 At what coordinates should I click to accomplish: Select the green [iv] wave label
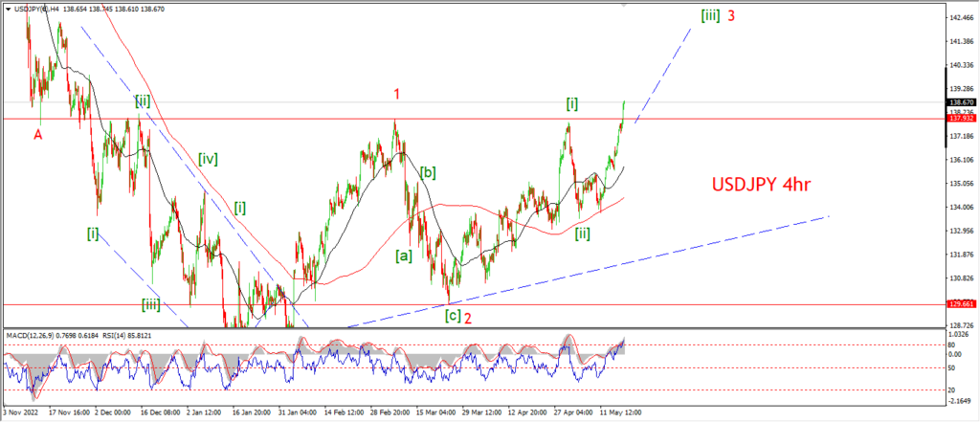209,159
